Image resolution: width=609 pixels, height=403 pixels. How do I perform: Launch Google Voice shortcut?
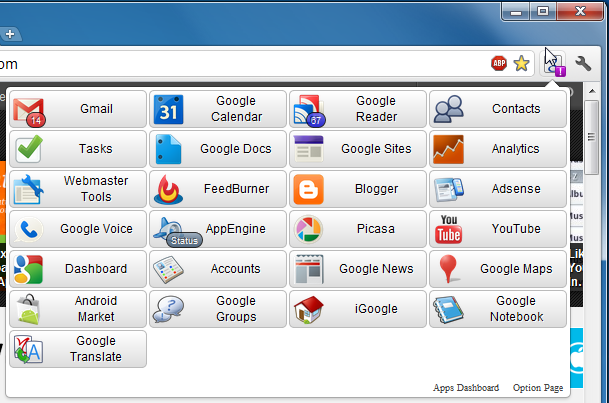78,229
